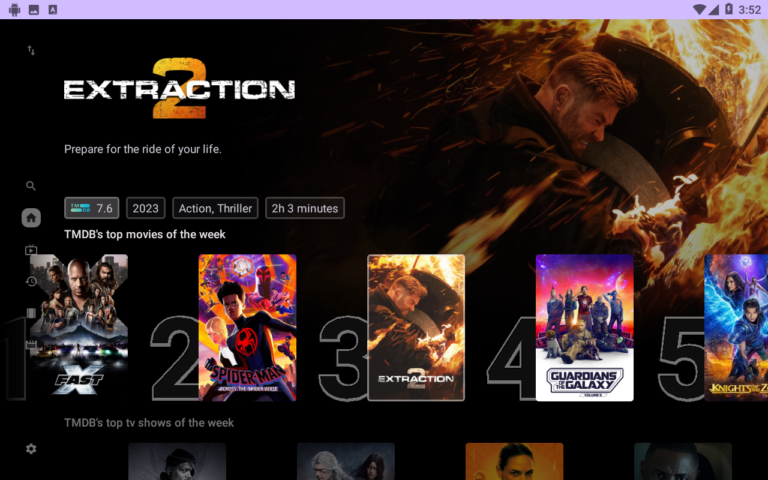This screenshot has width=768, height=480.
Task: Click the 2h 3 minutes runtime badge
Action: click(x=305, y=208)
